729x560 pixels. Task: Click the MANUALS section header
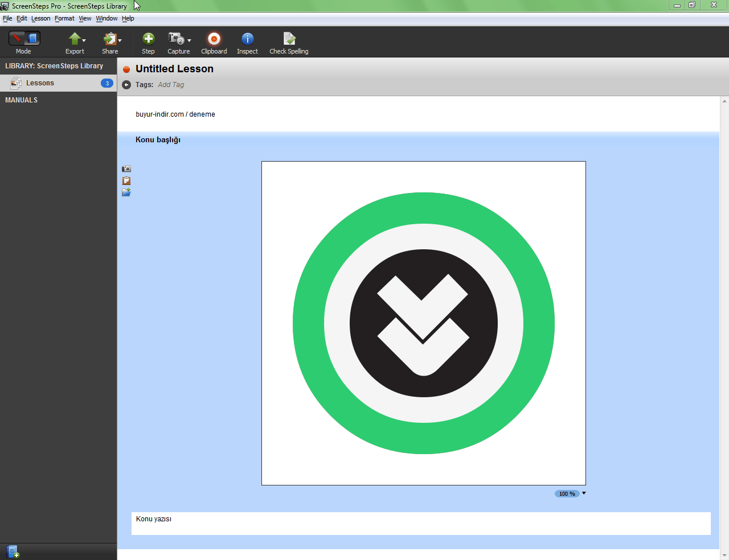point(22,100)
